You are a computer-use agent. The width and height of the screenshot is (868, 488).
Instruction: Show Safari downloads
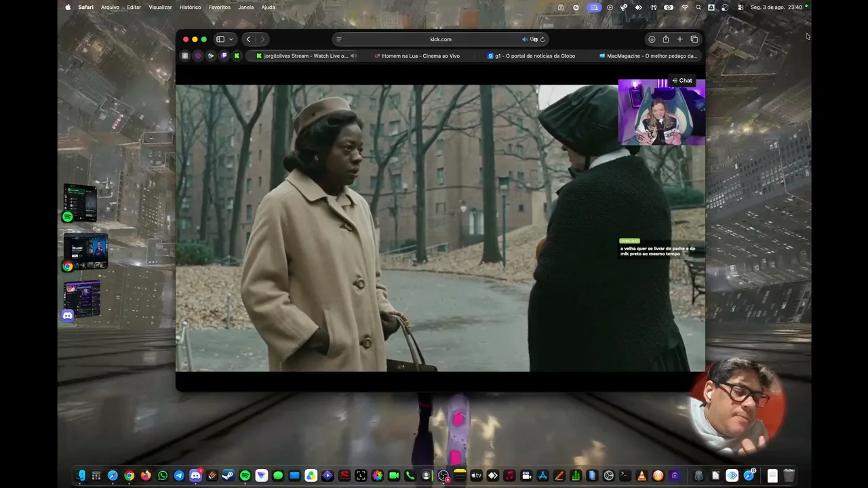(x=652, y=39)
